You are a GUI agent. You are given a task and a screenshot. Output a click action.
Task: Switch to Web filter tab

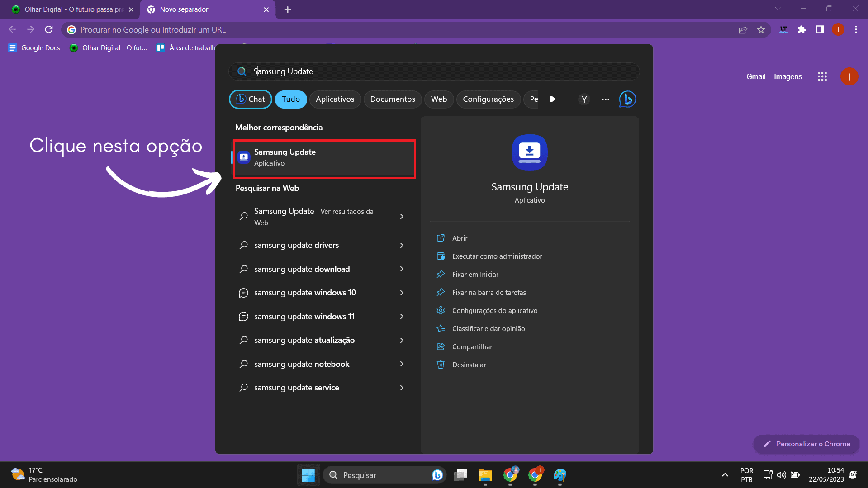click(439, 99)
